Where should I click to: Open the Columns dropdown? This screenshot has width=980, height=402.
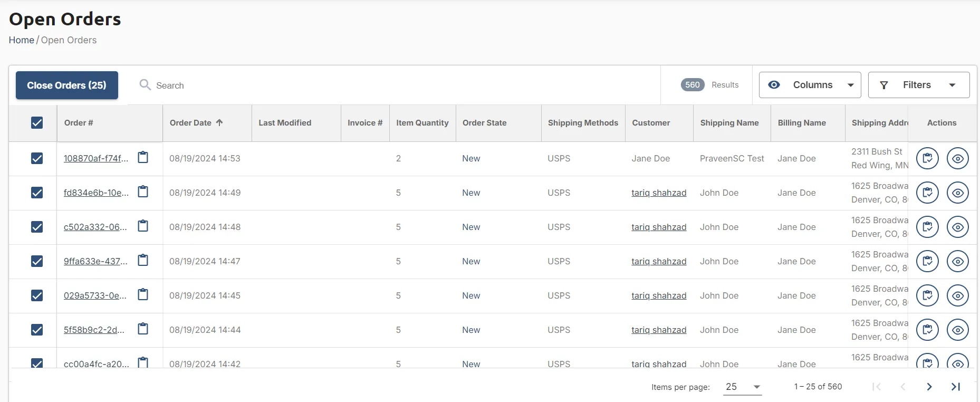tap(810, 85)
